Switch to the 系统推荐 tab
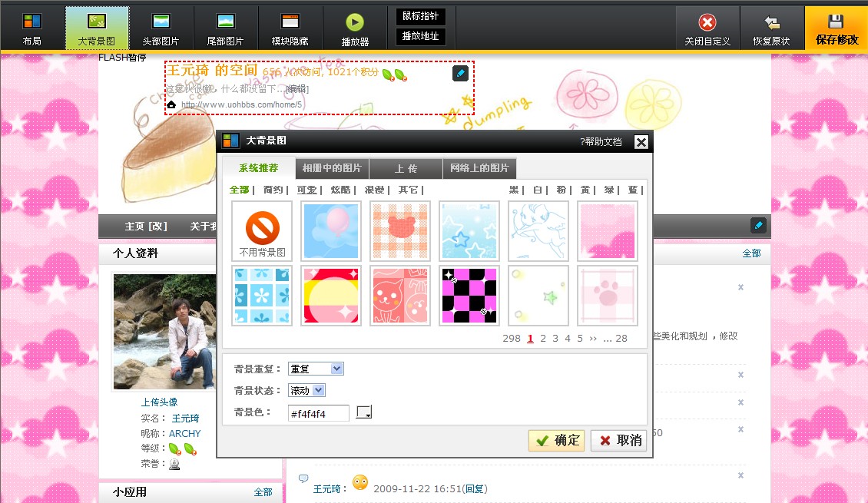The image size is (868, 503). click(x=259, y=168)
